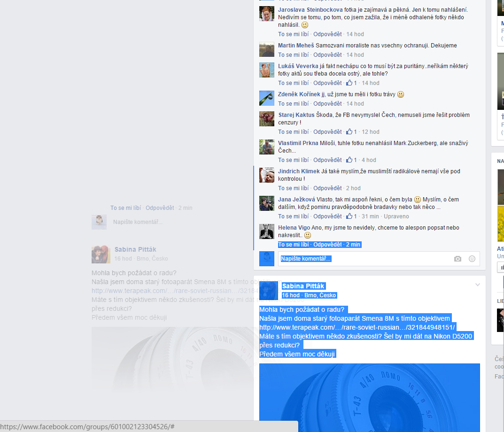Go to Jindrich Klimek's profile name link
The width and height of the screenshot is (504, 432).
click(299, 171)
